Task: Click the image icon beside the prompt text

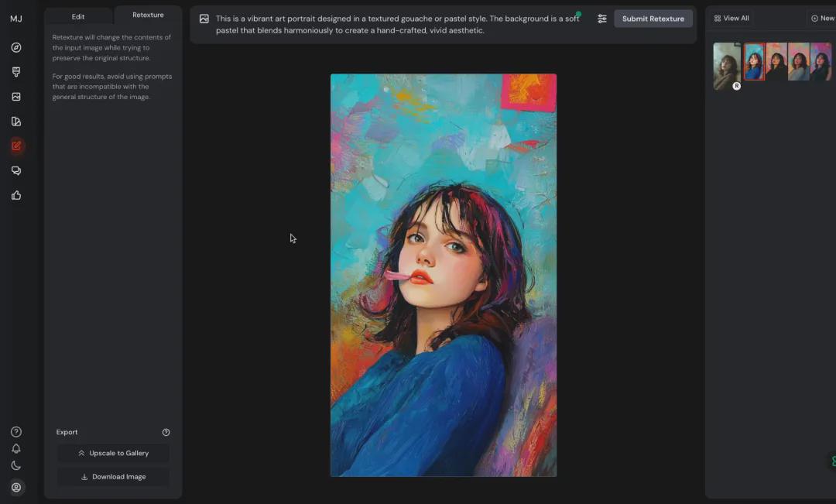Action: 204,18
